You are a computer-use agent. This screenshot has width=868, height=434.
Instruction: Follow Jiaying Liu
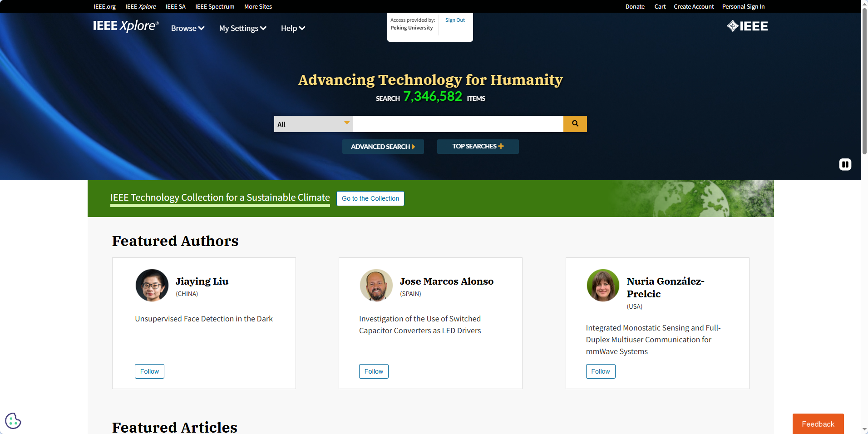tap(149, 371)
